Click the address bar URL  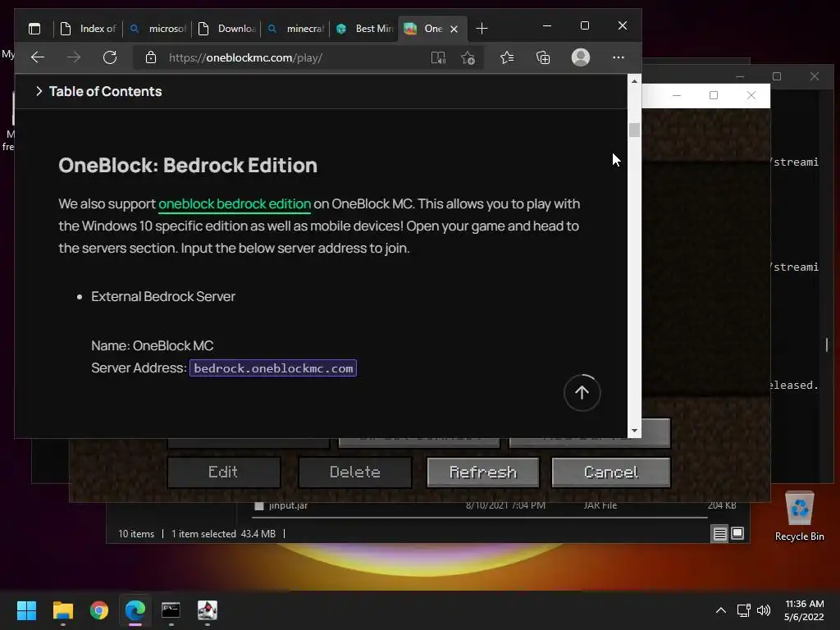coord(245,58)
